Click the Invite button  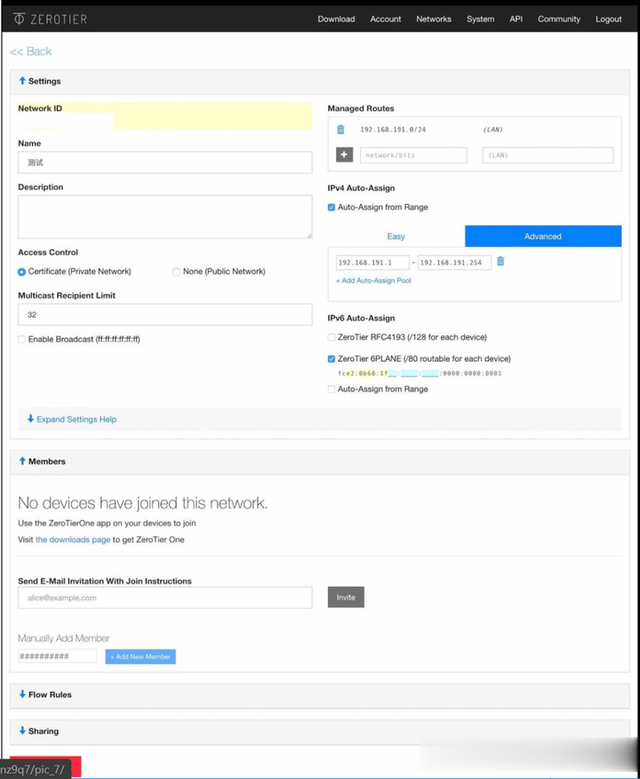(346, 597)
